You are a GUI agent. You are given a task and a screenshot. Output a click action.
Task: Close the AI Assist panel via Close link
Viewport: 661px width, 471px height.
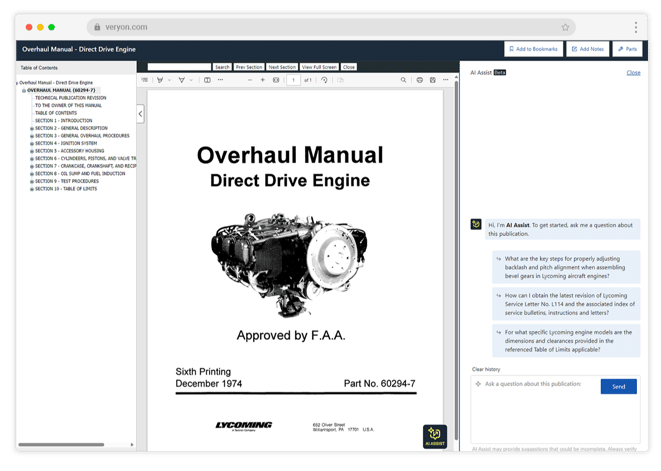(633, 73)
